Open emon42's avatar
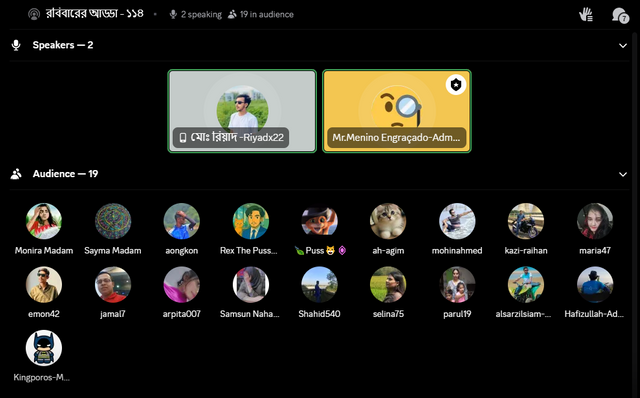640x398 pixels. pyautogui.click(x=44, y=285)
